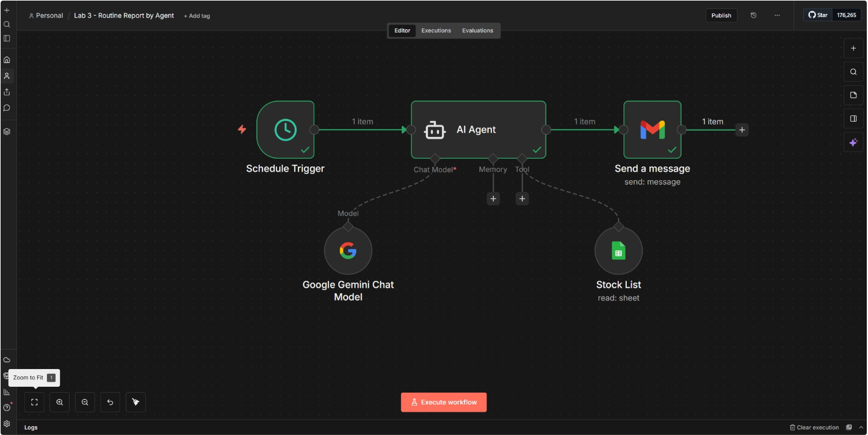Viewport: 868px width, 435px height.
Task: Open node search in the right toolbar
Action: tap(853, 71)
